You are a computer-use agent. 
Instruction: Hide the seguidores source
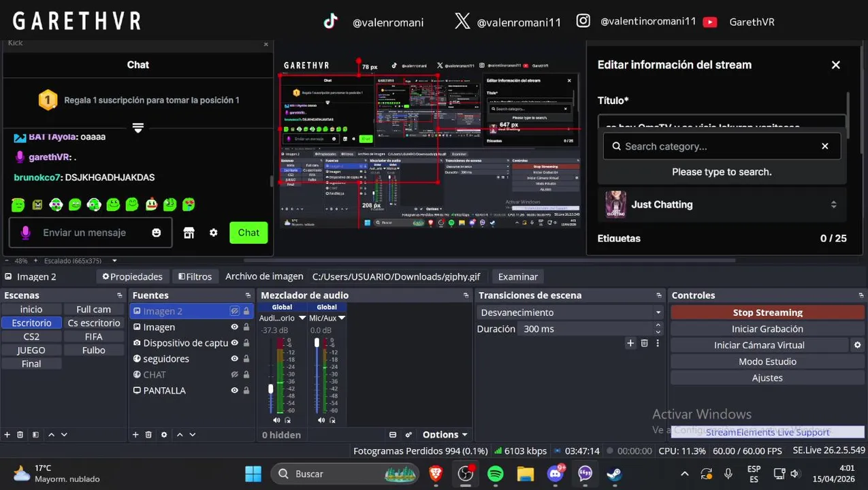pyautogui.click(x=234, y=359)
